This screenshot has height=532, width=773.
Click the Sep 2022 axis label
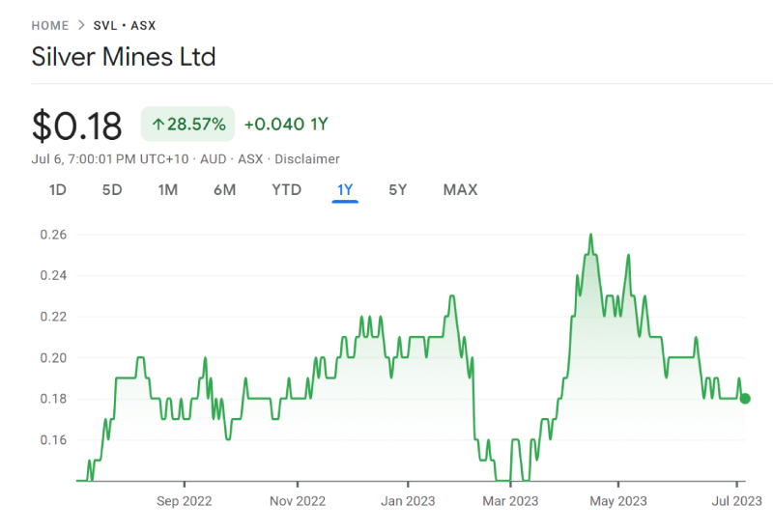coord(184,501)
